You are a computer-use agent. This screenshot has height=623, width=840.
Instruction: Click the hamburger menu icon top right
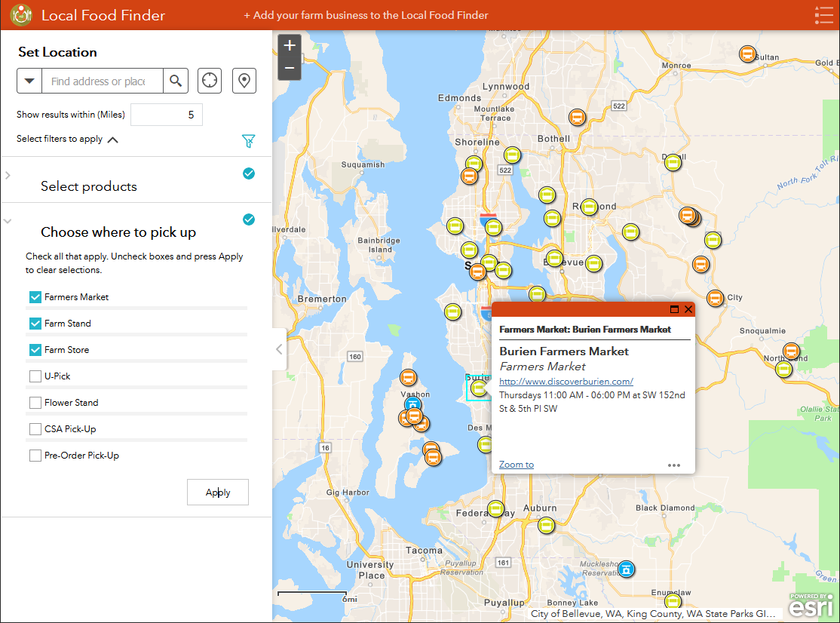823,14
